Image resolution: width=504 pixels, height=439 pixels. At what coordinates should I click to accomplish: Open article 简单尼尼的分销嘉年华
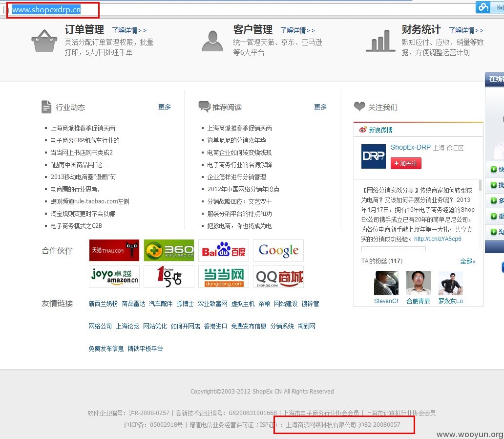tap(236, 140)
